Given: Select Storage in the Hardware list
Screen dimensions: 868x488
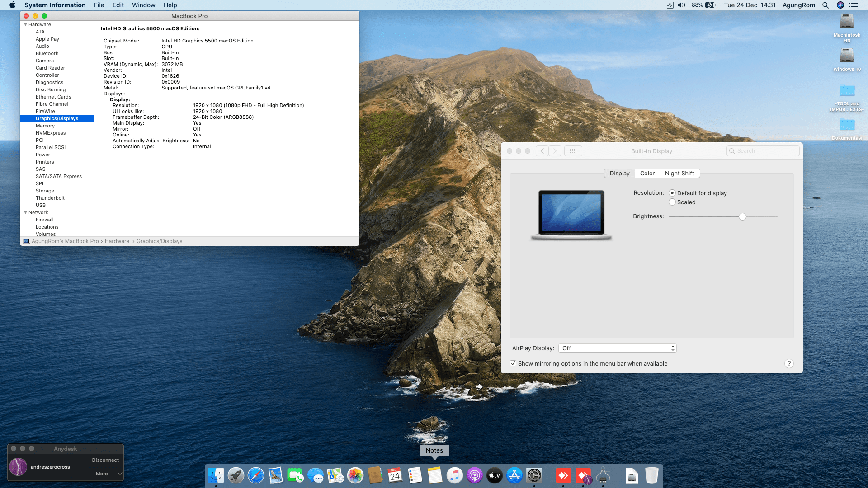Looking at the screenshot, I should pos(45,191).
